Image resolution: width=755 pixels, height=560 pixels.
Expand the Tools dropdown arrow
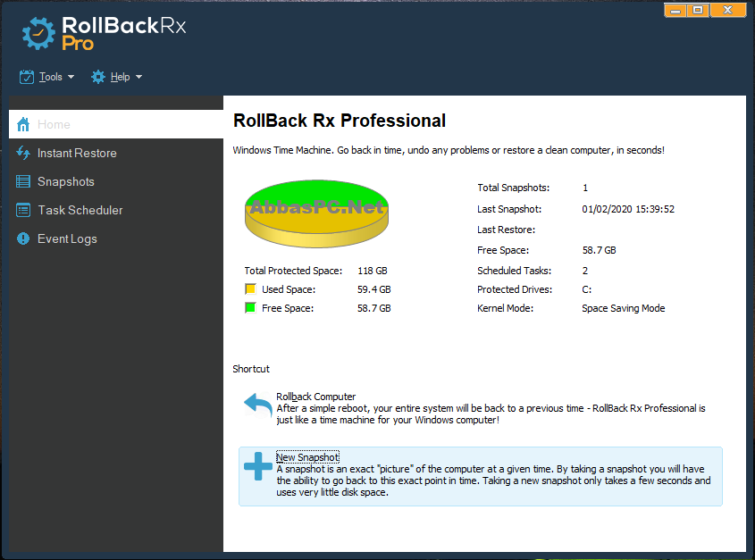click(71, 77)
